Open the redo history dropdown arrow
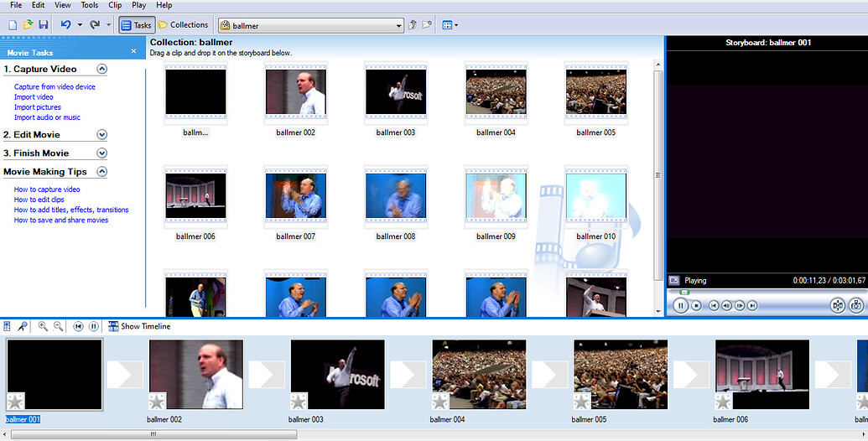Screen dimensions: 868x441 click(108, 25)
